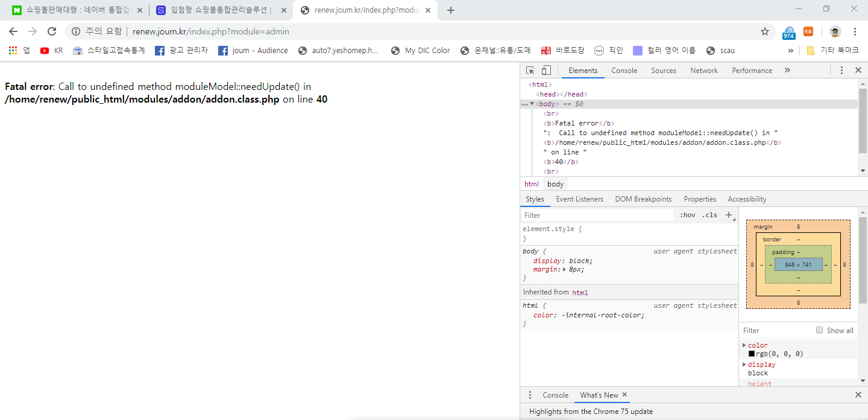Image resolution: width=868 pixels, height=420 pixels.
Task: Open the YouTube KR bookmark
Action: 51,51
